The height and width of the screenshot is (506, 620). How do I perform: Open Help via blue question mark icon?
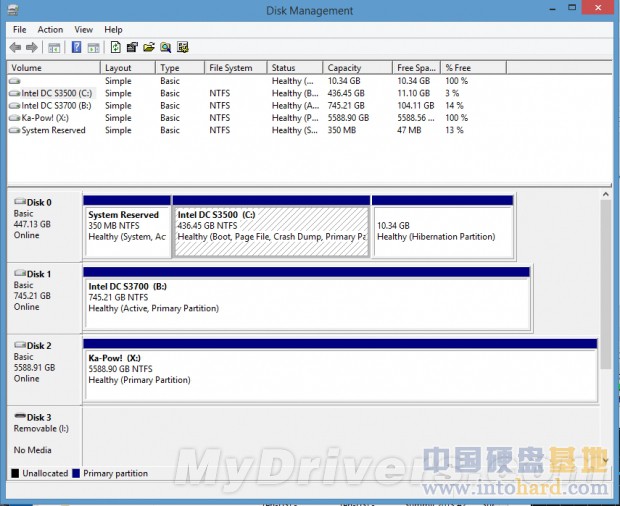point(76,47)
